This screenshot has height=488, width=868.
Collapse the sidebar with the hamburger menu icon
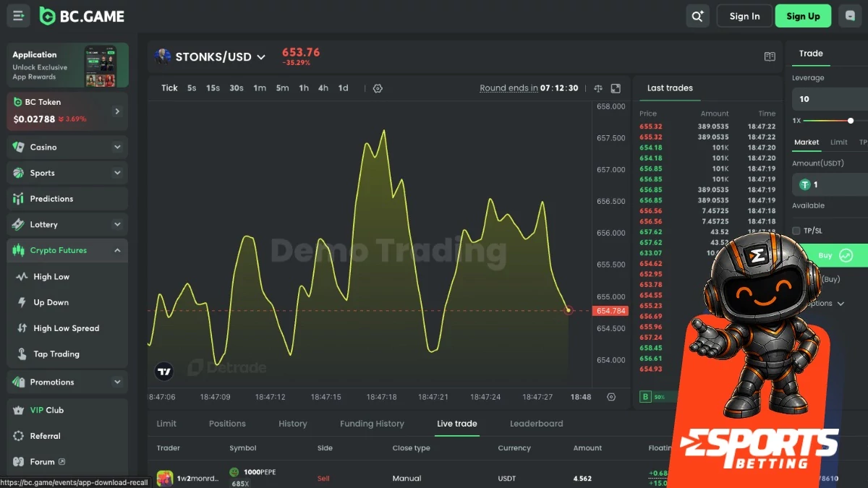(x=18, y=16)
